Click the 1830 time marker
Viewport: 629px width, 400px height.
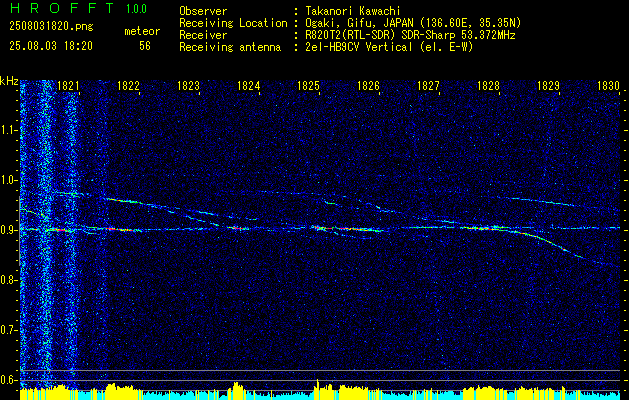point(609,85)
